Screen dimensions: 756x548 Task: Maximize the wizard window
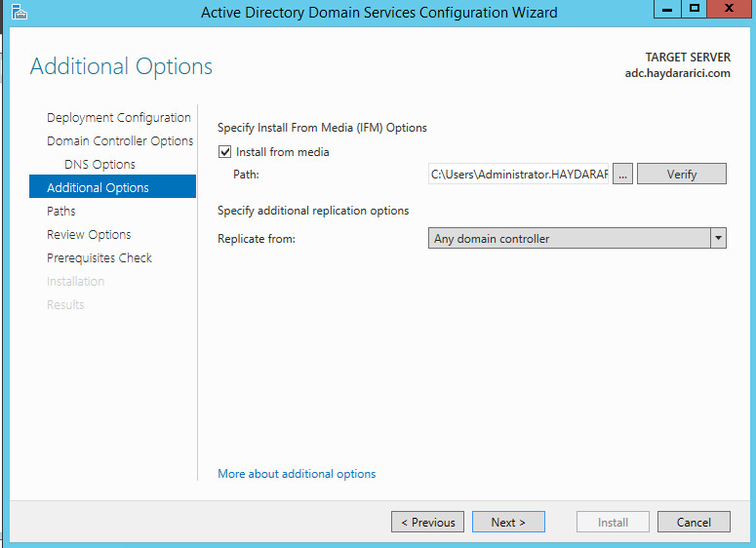695,9
